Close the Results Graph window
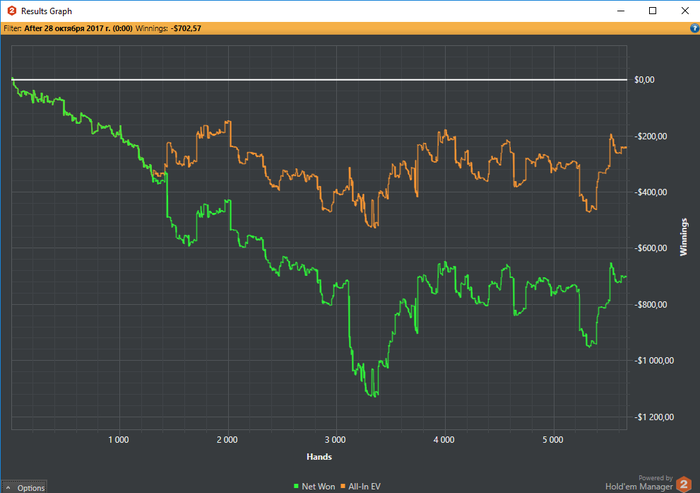Screen dimensions: 700x493 (685, 11)
